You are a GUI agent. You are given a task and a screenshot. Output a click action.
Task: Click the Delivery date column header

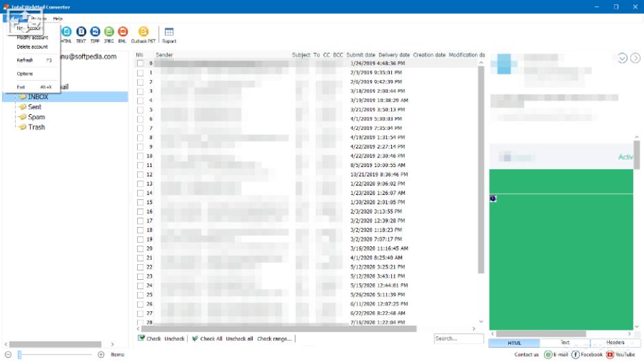pos(395,55)
